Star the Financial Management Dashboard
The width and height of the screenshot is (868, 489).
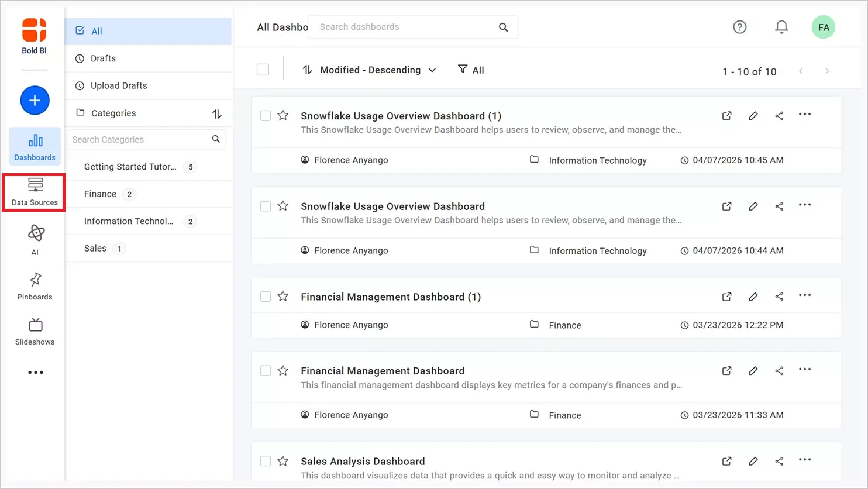(283, 370)
